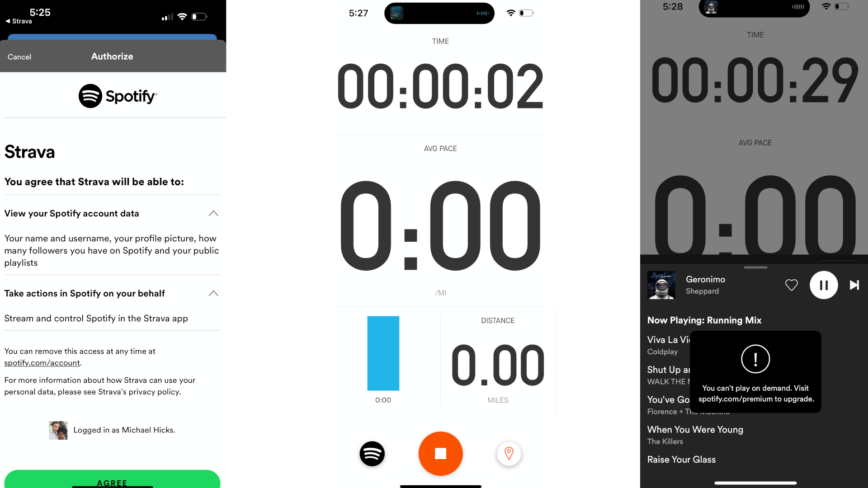868x488 pixels.
Task: Click the stop recording button in Strava
Action: tap(441, 454)
